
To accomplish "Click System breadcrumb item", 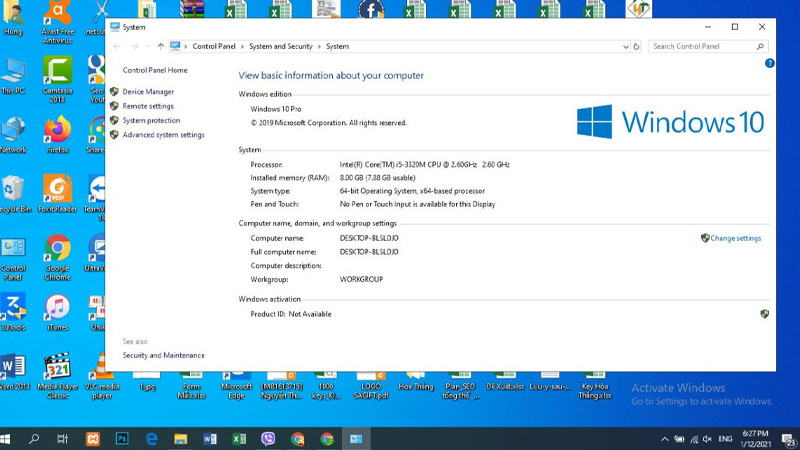I will (337, 46).
